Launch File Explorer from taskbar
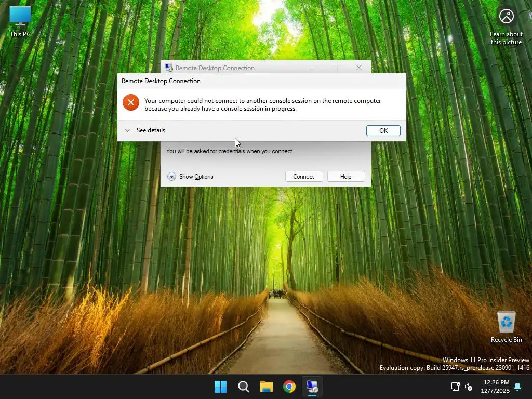 [x=267, y=387]
